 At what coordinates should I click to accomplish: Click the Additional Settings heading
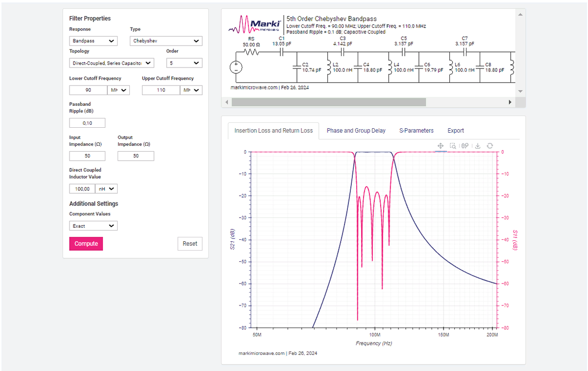pyautogui.click(x=94, y=204)
